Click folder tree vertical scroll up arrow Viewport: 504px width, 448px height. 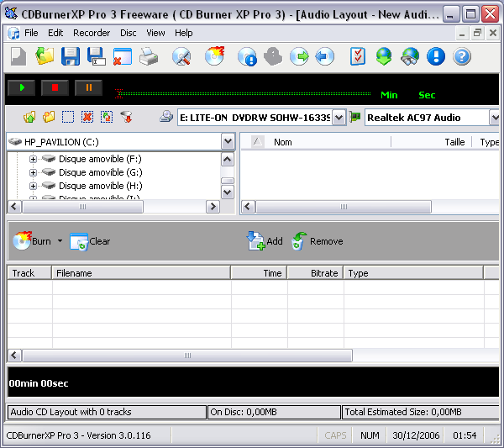pos(228,160)
